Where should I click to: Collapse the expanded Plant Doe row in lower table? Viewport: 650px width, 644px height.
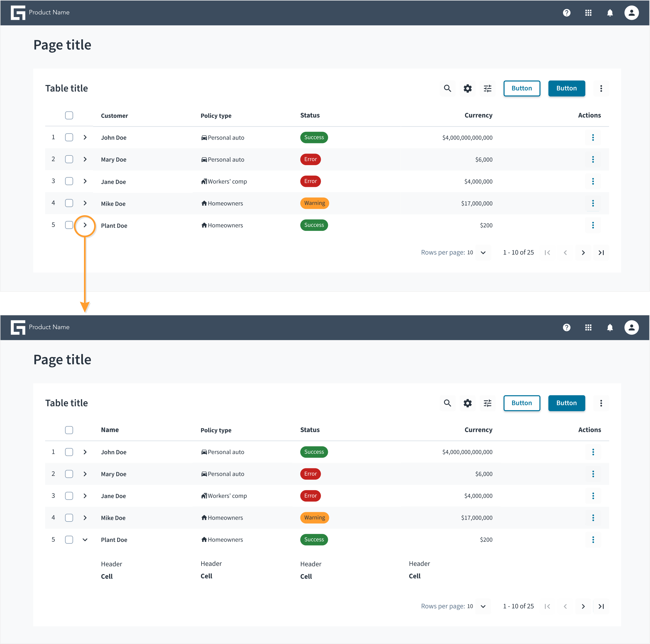(x=85, y=539)
